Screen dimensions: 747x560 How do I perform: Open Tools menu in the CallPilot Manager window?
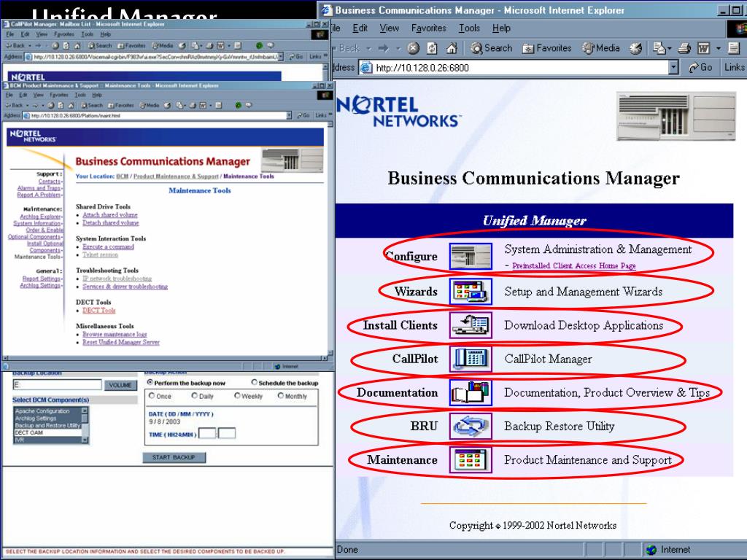(88, 34)
